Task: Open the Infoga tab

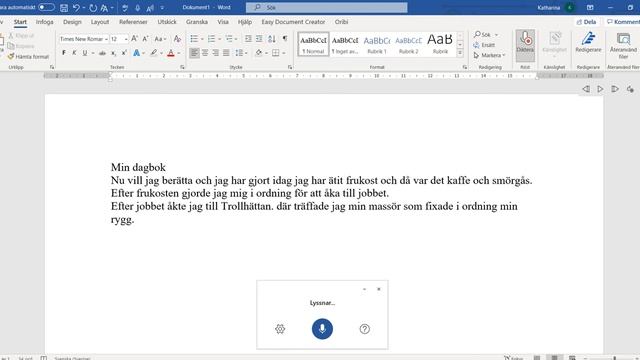Action: click(44, 22)
